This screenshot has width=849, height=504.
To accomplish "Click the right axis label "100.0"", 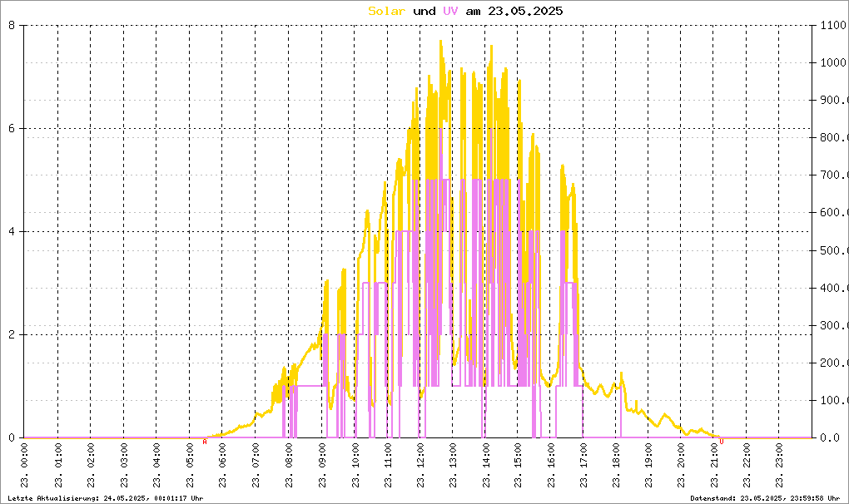I will point(834,400).
